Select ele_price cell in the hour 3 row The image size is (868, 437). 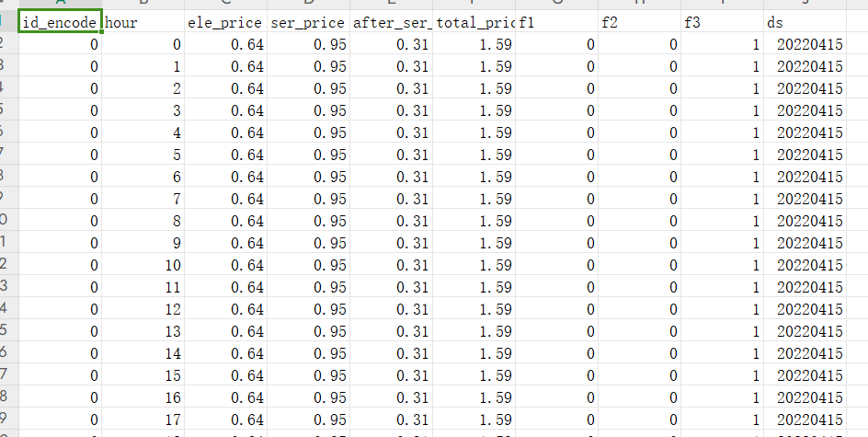tap(225, 110)
